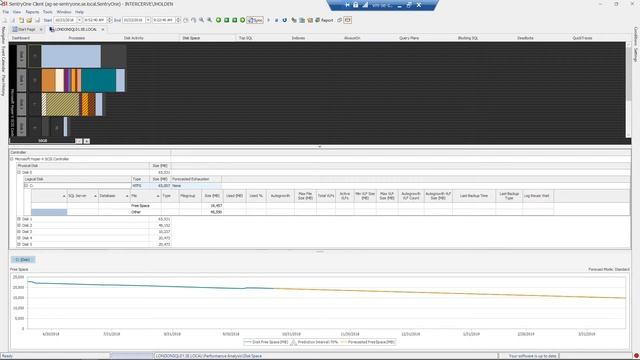Open the Processes tab
Viewport: 640px width, 360px height.
pos(77,38)
